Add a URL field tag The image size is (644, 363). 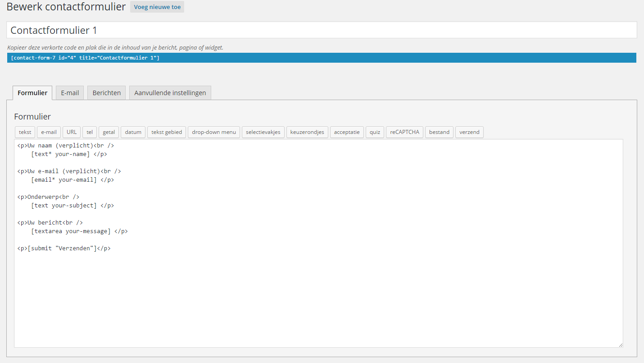tap(71, 132)
